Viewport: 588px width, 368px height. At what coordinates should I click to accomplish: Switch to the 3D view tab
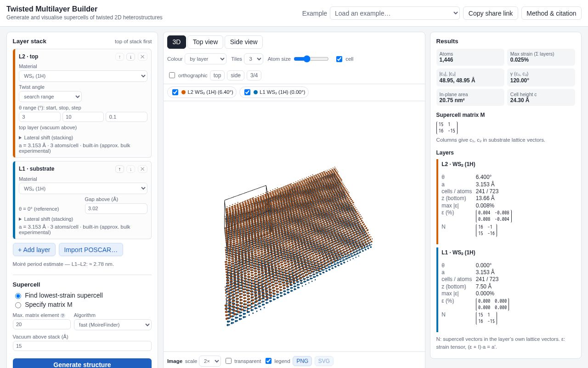(176, 42)
